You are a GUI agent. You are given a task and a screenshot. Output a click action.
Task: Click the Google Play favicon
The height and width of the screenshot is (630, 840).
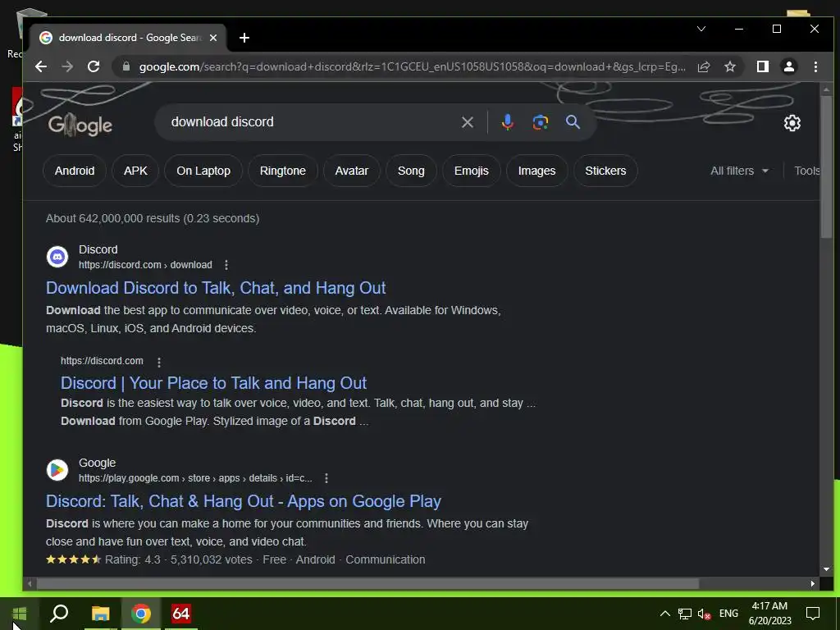pos(57,470)
